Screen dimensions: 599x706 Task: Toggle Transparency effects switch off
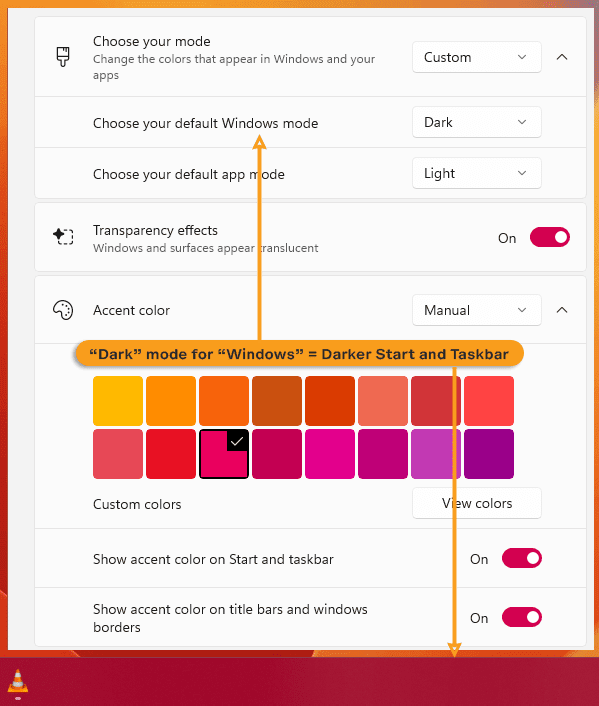tap(549, 237)
